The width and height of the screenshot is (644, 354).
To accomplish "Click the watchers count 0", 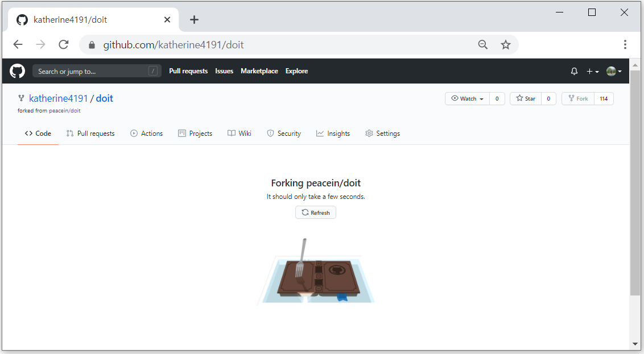I will (x=497, y=98).
